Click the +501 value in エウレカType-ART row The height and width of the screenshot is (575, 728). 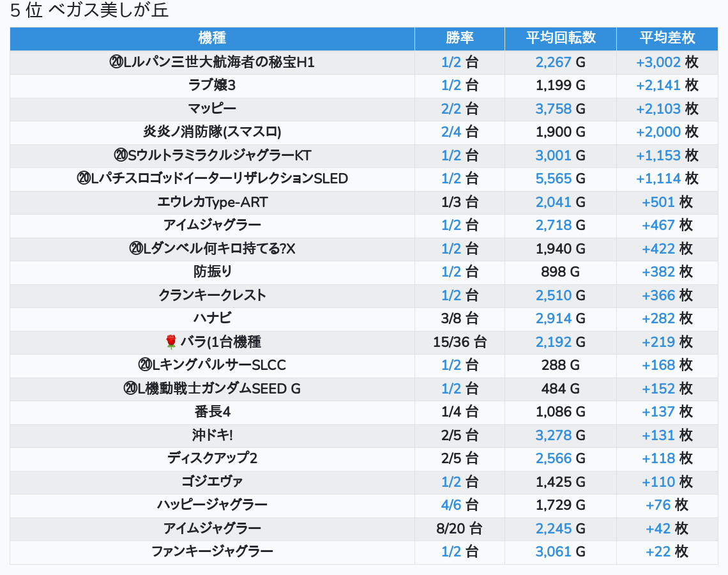[658, 202]
